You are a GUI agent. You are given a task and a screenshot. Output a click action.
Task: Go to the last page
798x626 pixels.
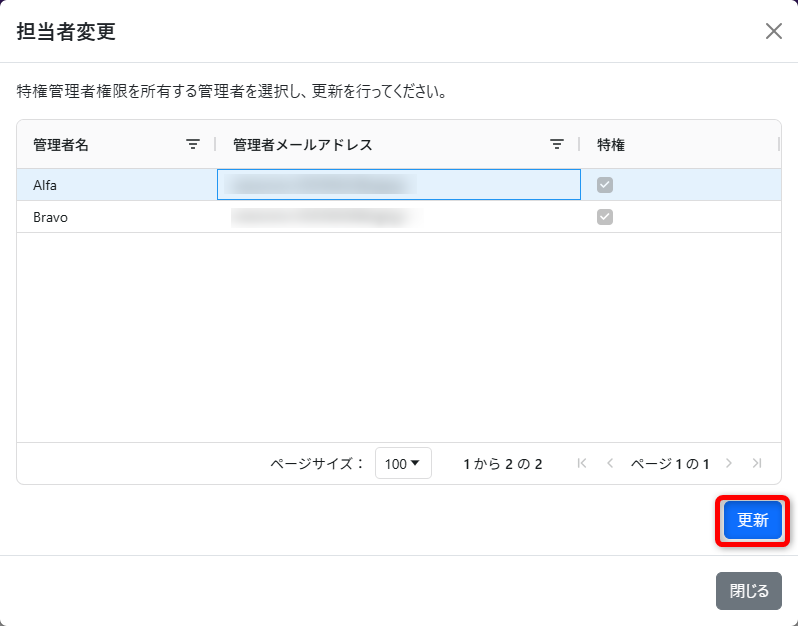pyautogui.click(x=757, y=463)
